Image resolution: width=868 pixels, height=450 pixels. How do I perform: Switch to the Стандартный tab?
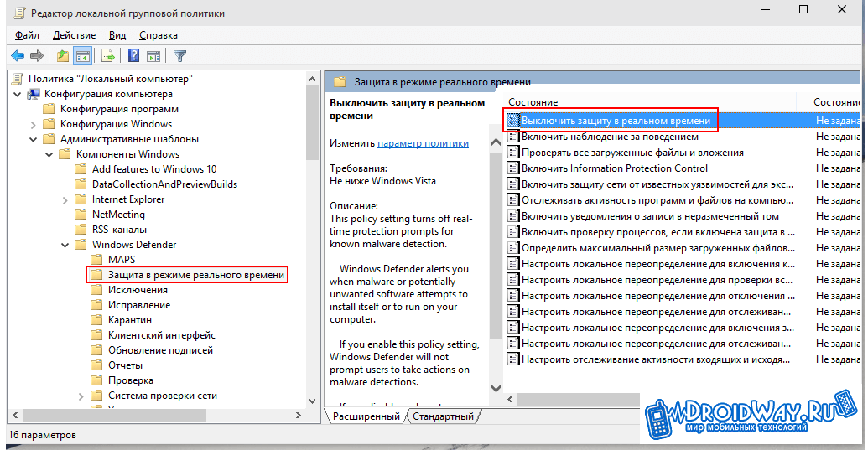point(444,416)
